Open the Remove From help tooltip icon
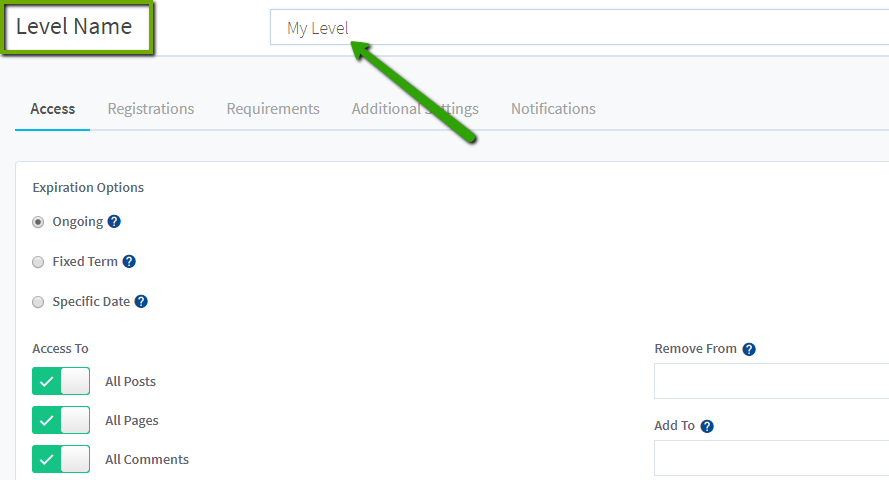 click(749, 349)
